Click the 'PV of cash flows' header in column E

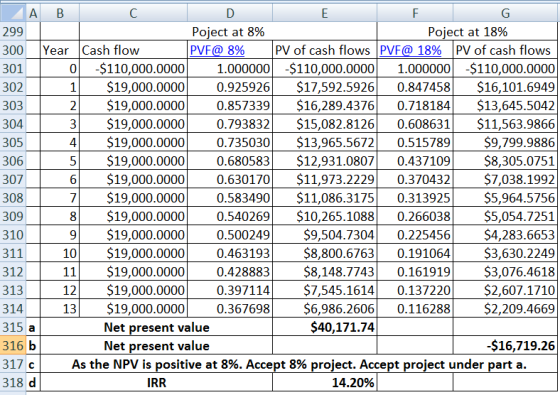coord(325,50)
